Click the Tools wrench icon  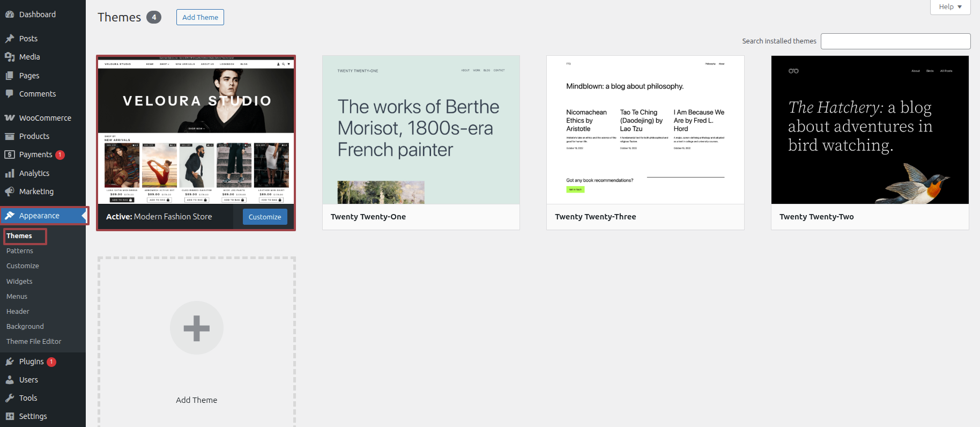[x=10, y=398]
